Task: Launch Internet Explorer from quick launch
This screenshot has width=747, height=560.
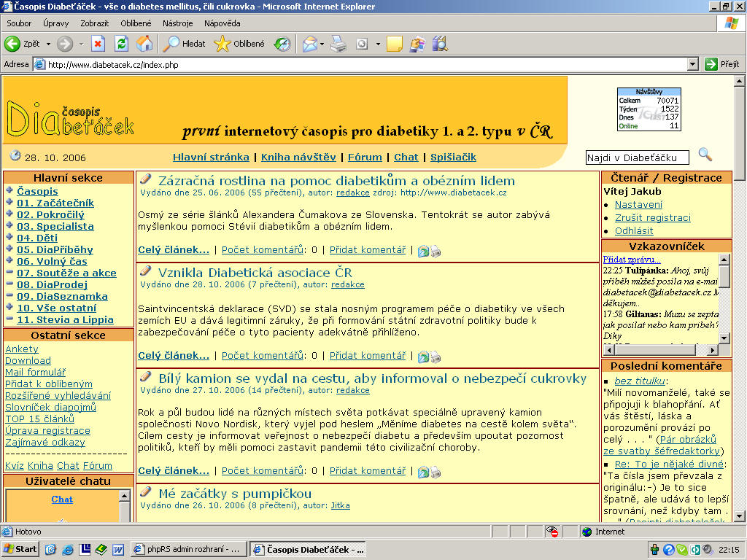Action: coord(68,550)
